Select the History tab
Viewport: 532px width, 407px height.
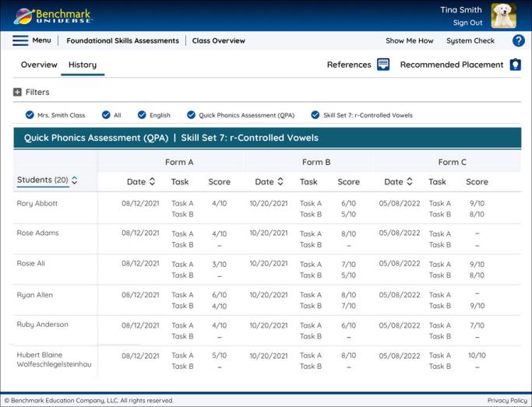click(83, 65)
